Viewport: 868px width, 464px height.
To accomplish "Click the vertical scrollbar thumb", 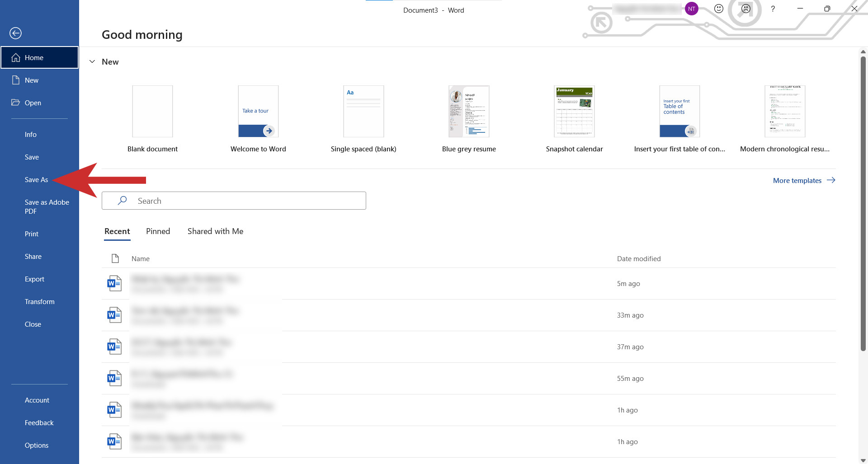I will pyautogui.click(x=863, y=203).
